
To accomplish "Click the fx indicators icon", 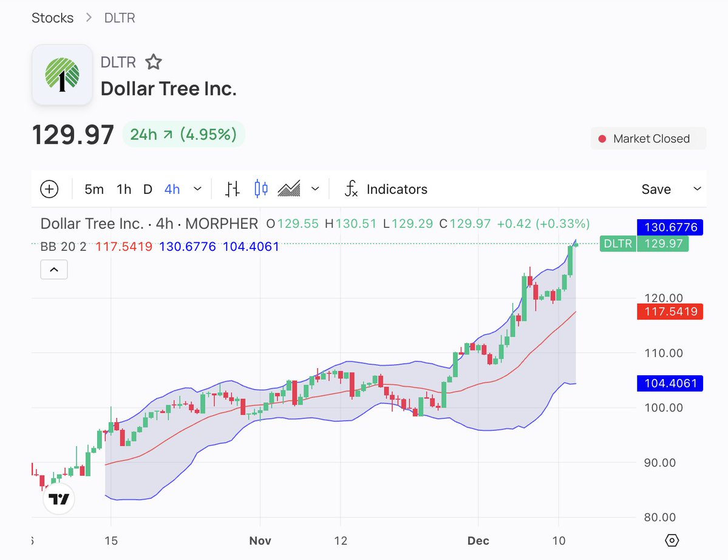I will (351, 189).
